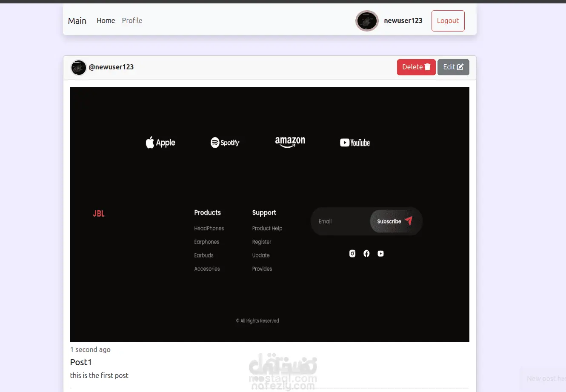Click the Edit post button
The height and width of the screenshot is (392, 566).
point(453,67)
